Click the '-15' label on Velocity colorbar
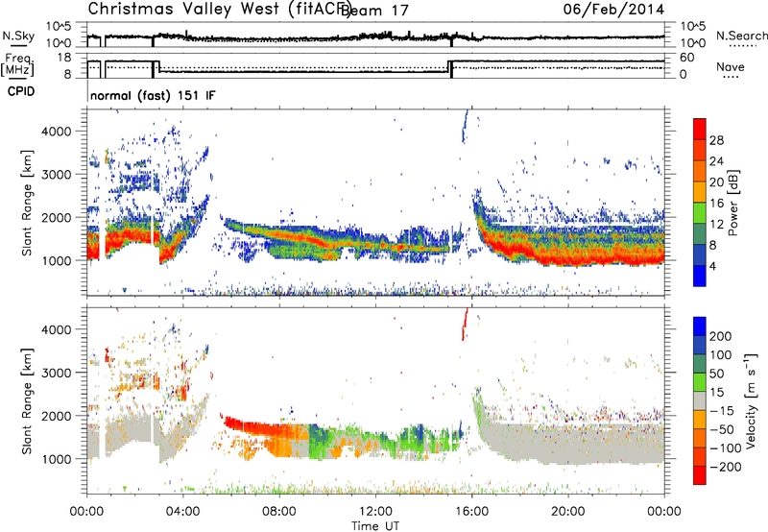The height and width of the screenshot is (532, 768). point(722,410)
